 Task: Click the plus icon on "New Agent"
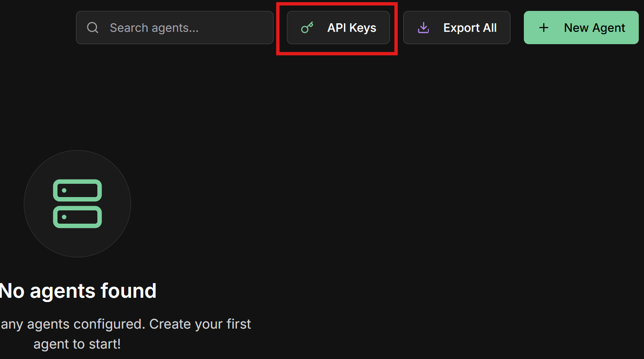543,28
